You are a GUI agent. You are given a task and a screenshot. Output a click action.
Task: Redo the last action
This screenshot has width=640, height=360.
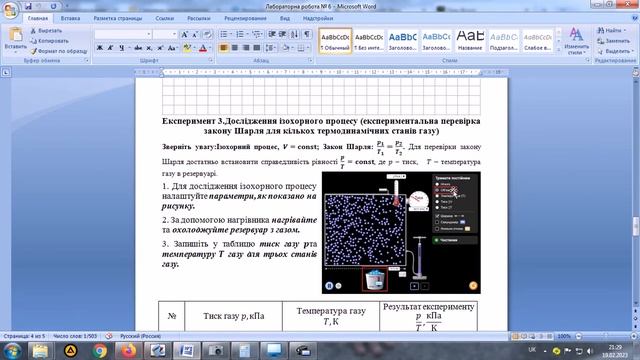(53, 6)
